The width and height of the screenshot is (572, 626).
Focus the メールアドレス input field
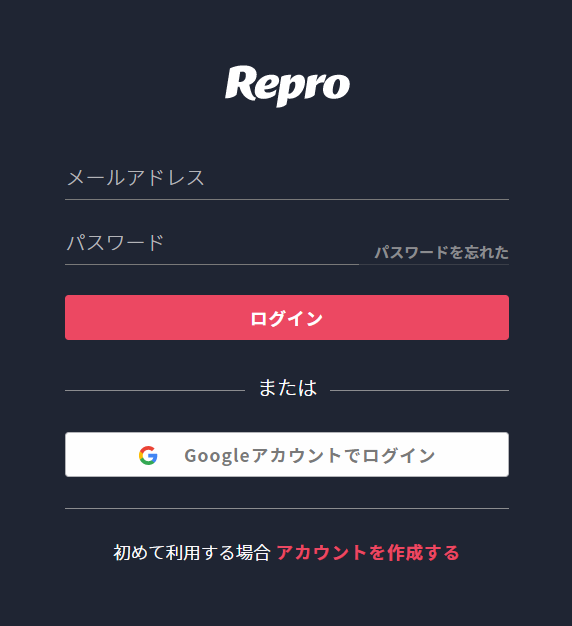(287, 178)
